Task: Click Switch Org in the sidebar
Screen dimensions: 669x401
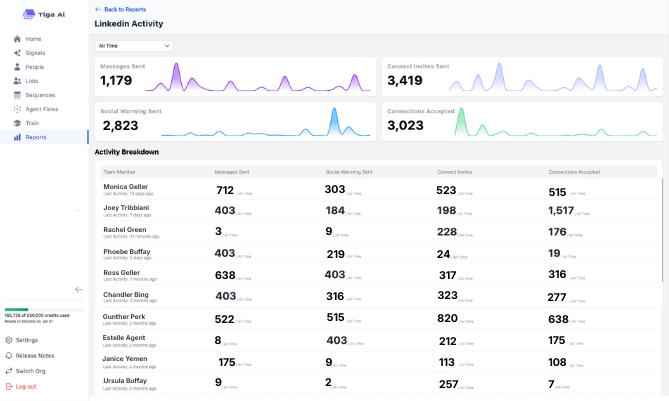Action: (31, 370)
